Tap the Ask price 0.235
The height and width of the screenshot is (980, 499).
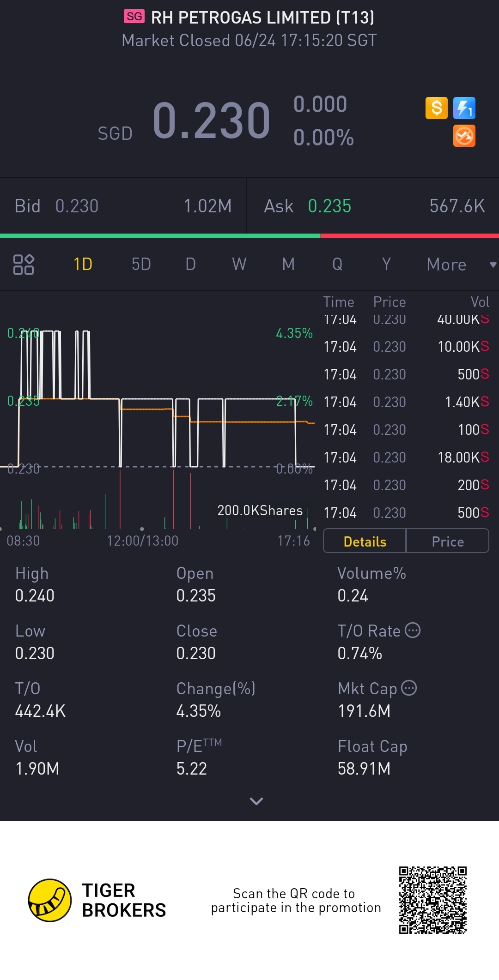(x=329, y=206)
